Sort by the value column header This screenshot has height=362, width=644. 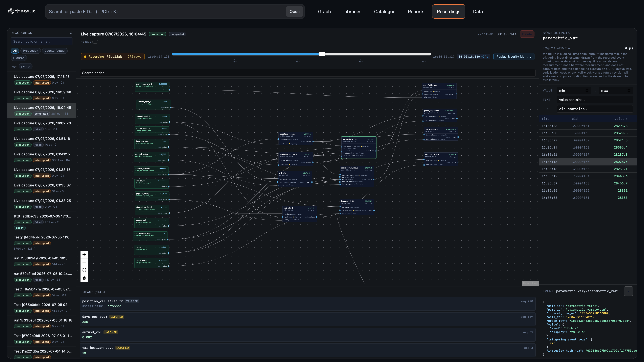click(x=621, y=119)
